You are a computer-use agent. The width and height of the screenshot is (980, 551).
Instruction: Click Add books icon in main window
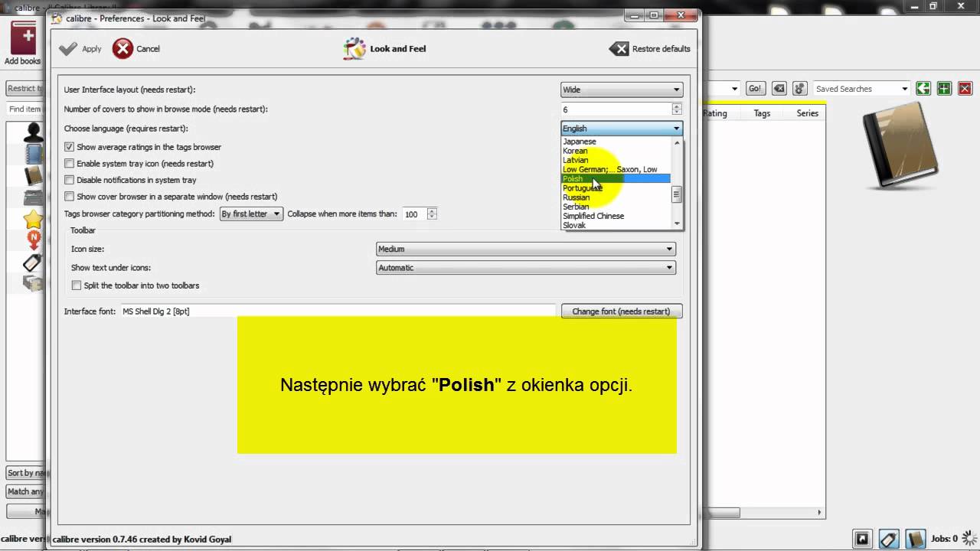click(23, 37)
